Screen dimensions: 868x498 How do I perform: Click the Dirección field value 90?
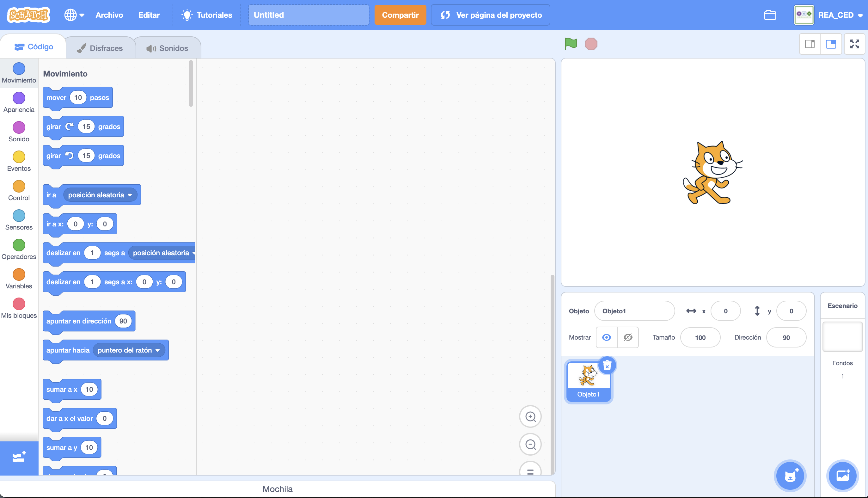click(786, 338)
